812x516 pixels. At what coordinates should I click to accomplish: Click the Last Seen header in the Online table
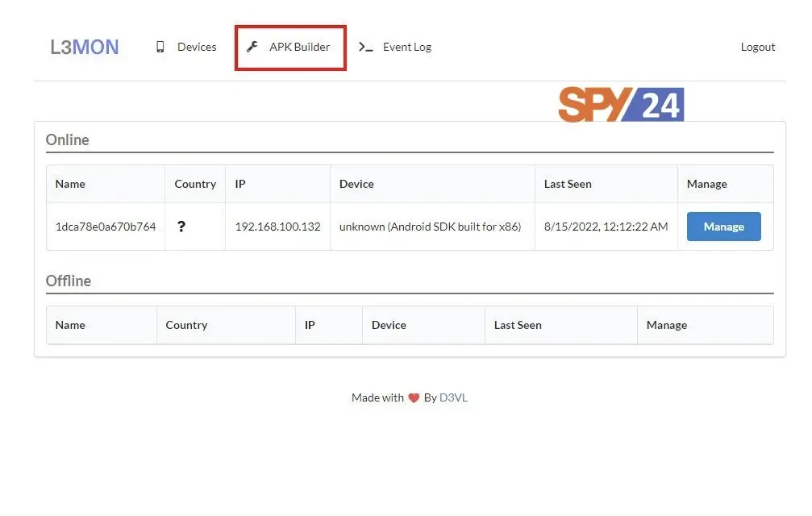click(568, 185)
